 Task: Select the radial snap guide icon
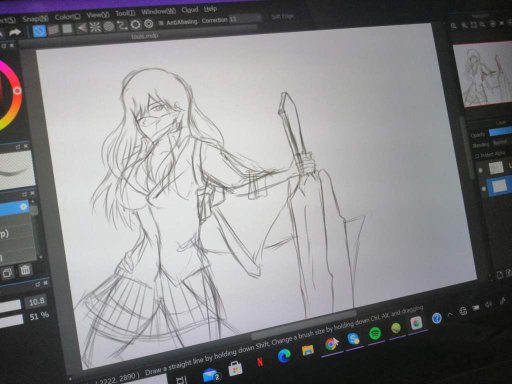(x=95, y=27)
